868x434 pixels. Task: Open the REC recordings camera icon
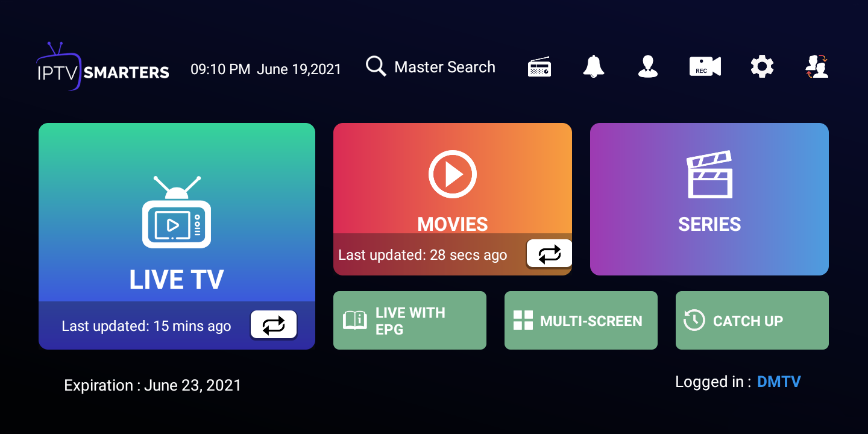(x=705, y=66)
